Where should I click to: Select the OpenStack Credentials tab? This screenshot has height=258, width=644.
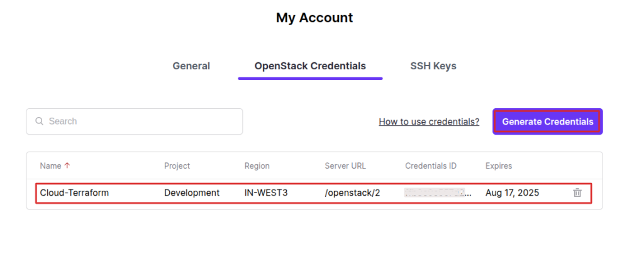tap(310, 66)
